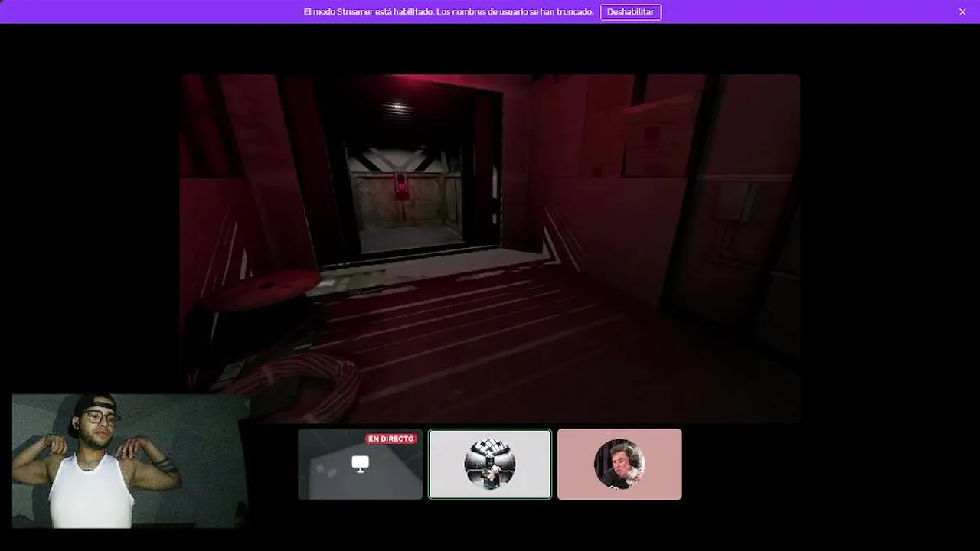This screenshot has height=551, width=980.
Task: Click the EN DIRECTO live badge
Action: [391, 439]
